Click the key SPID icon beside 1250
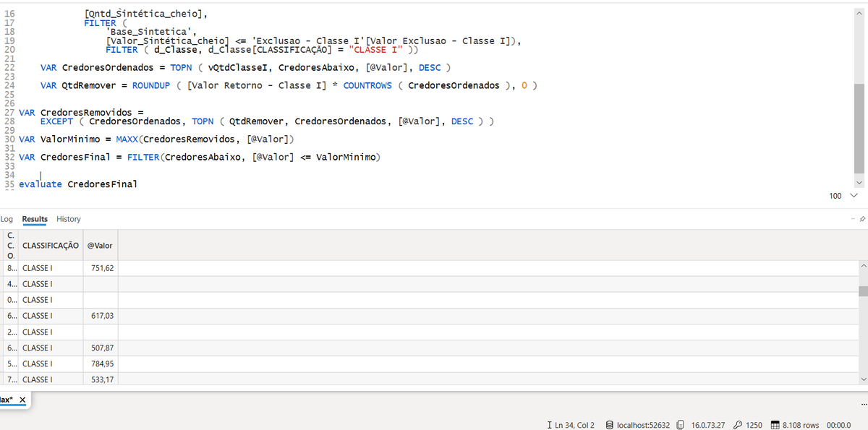 coord(738,425)
